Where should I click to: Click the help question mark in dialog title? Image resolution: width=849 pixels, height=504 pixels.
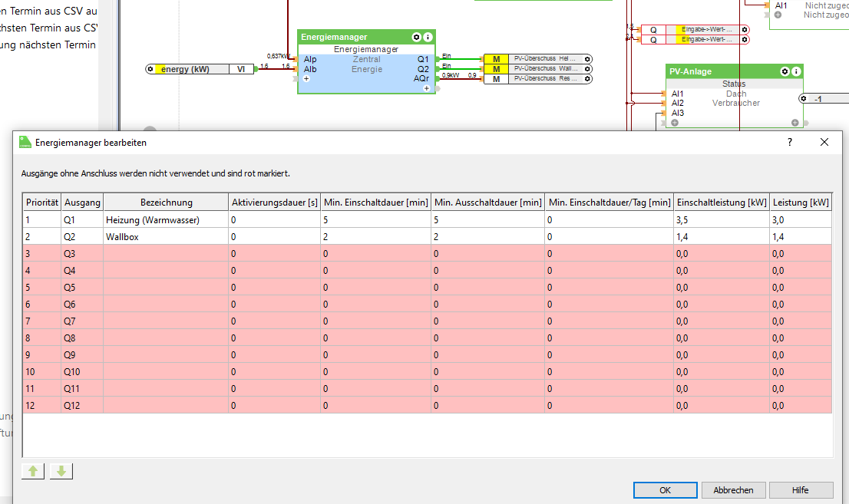790,142
